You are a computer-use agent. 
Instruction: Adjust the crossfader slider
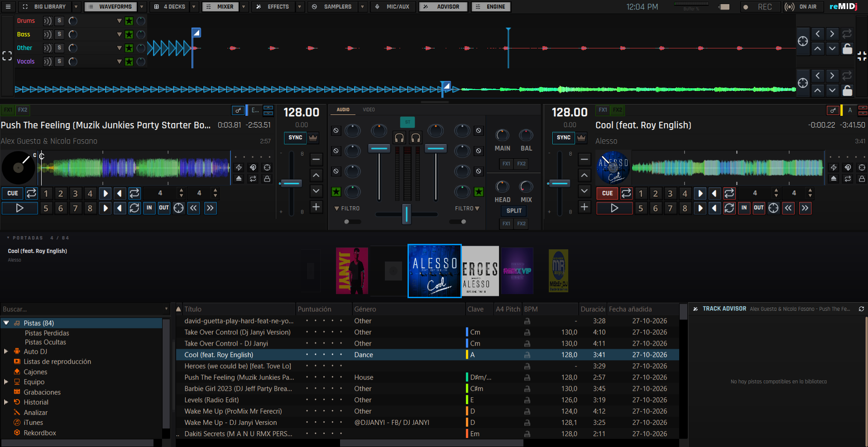[406, 214]
